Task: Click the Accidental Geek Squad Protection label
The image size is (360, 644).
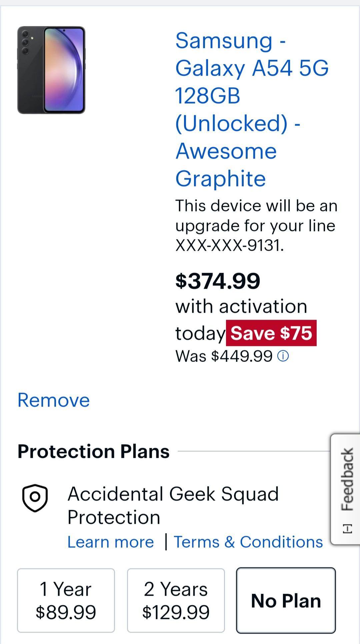Action: click(x=173, y=505)
